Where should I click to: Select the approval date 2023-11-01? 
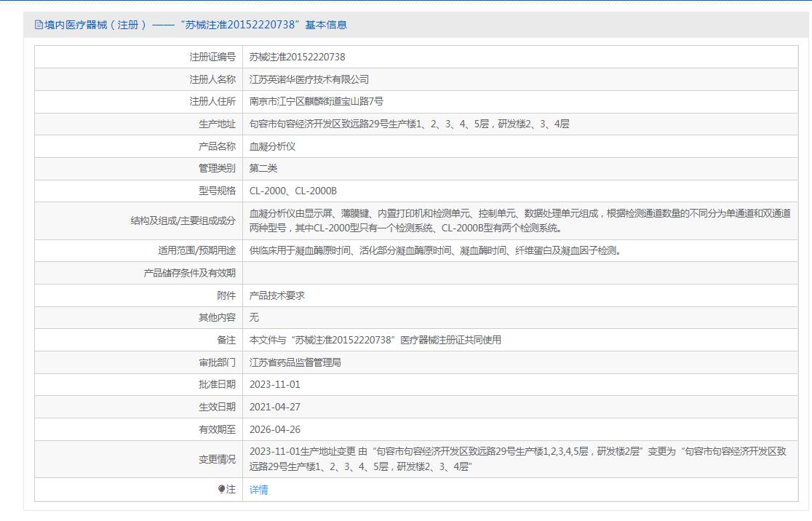(x=274, y=384)
